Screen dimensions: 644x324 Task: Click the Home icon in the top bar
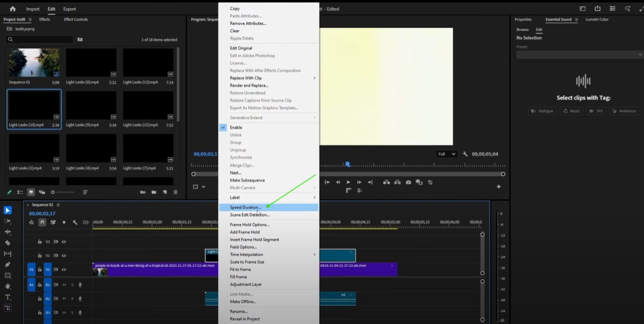point(13,9)
